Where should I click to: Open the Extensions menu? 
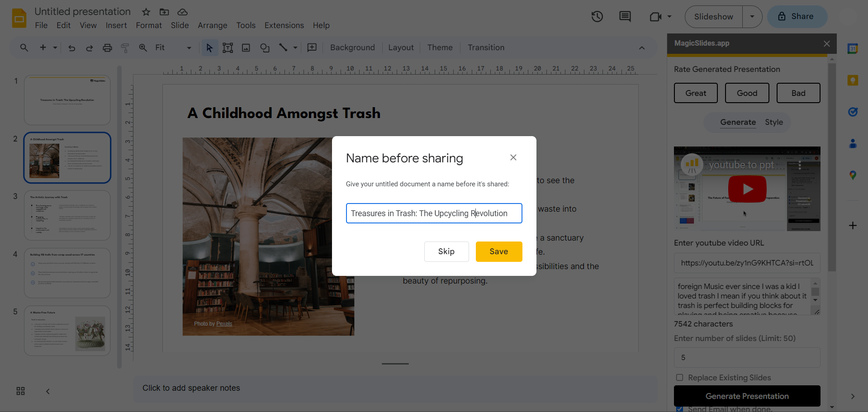tap(284, 25)
